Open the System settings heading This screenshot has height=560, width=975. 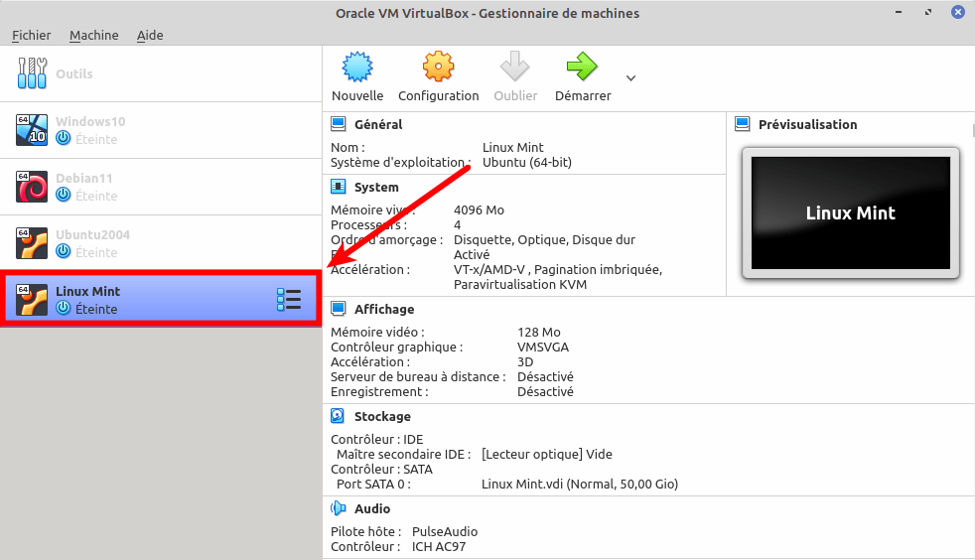[376, 187]
